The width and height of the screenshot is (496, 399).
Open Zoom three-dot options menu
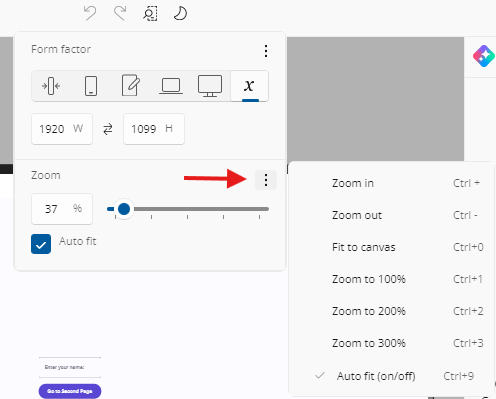pyautogui.click(x=266, y=180)
